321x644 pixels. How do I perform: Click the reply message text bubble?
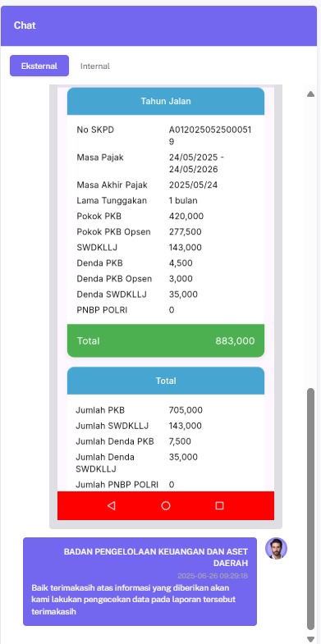[x=140, y=582]
